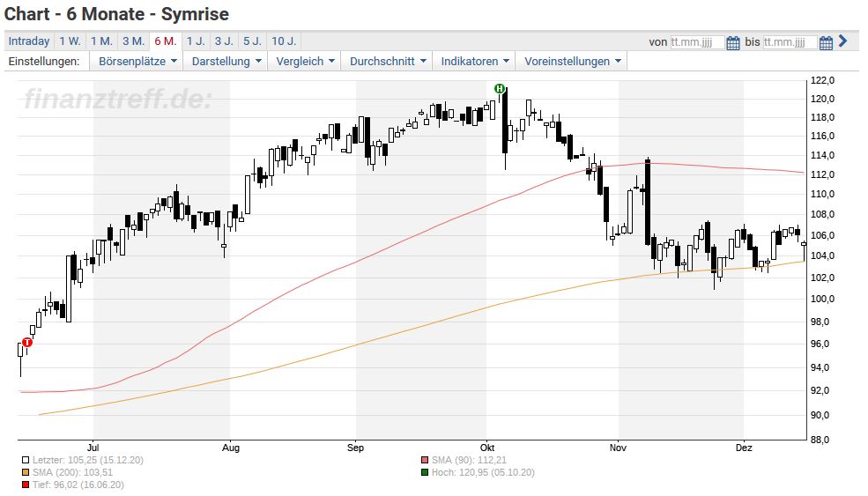The width and height of the screenshot is (868, 496).
Task: Click 'Hoch: 120,95 (05.10.20)' legend text
Action: (483, 473)
